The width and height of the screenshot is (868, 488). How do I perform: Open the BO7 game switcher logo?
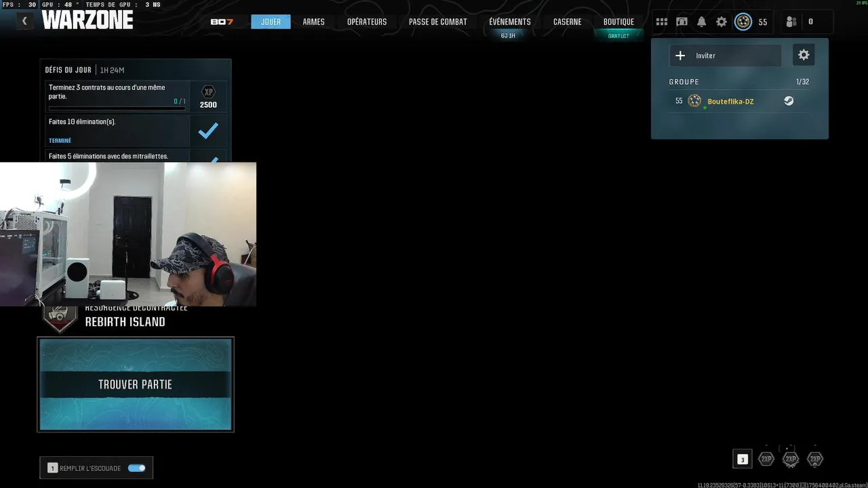click(222, 22)
